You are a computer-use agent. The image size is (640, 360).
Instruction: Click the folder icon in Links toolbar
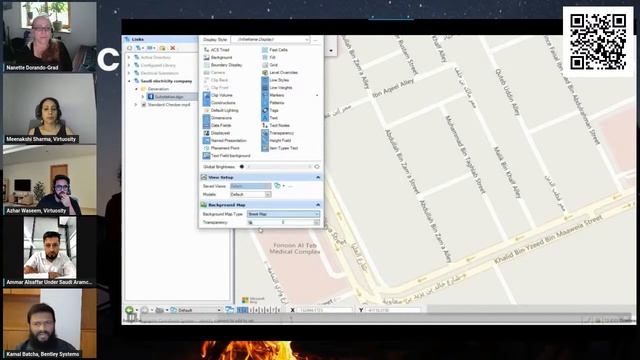coord(162,48)
